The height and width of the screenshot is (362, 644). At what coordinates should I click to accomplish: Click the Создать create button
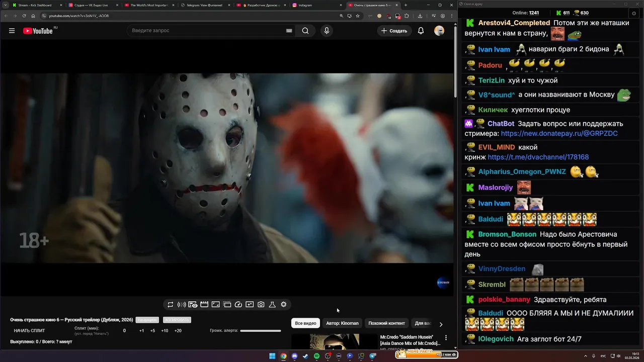click(394, 31)
